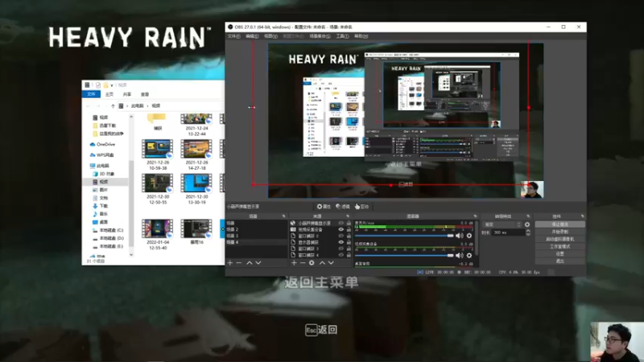Toggle visibility of 窗口捕获 3 source

point(341,249)
